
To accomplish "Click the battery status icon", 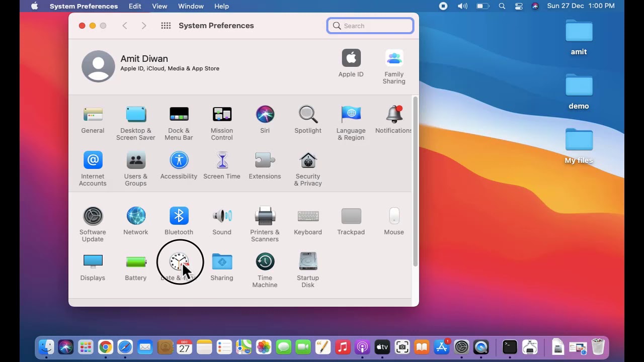I will (482, 6).
